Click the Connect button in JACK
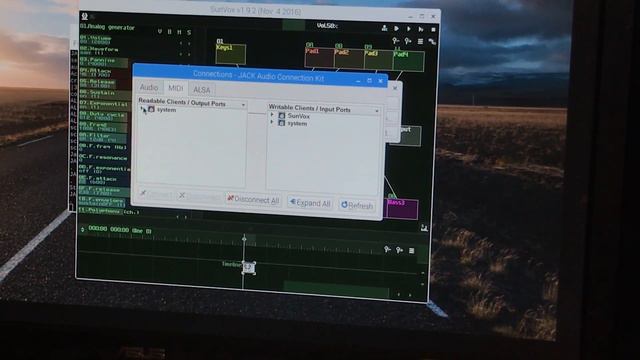The width and height of the screenshot is (640, 360). click(156, 194)
